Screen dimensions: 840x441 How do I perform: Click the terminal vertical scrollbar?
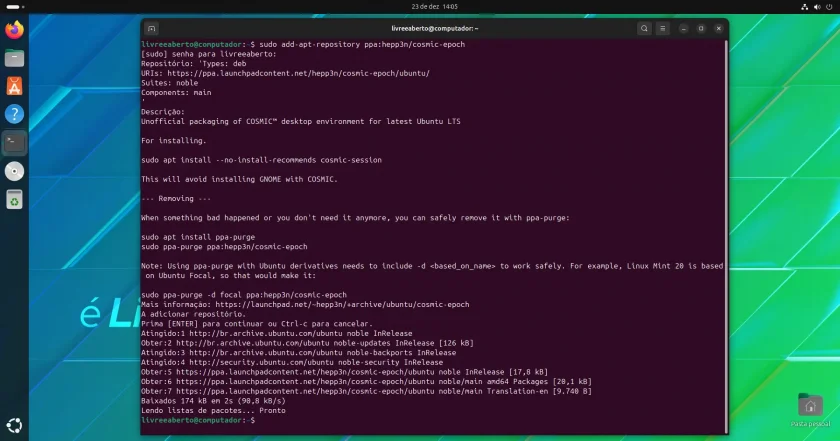pos(726,236)
